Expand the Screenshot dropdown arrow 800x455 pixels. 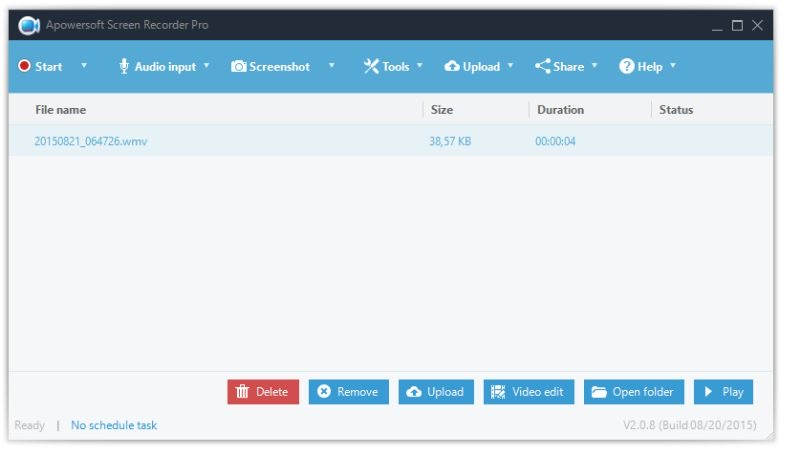coord(332,66)
